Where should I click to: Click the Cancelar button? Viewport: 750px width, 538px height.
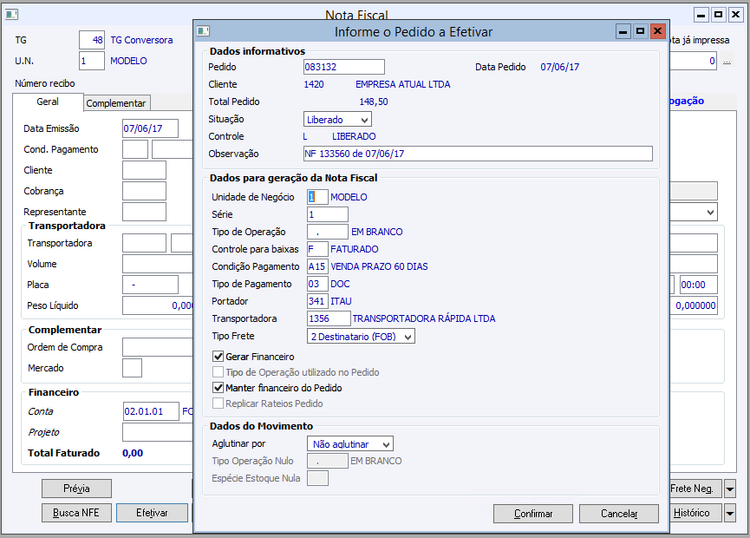pos(619,514)
